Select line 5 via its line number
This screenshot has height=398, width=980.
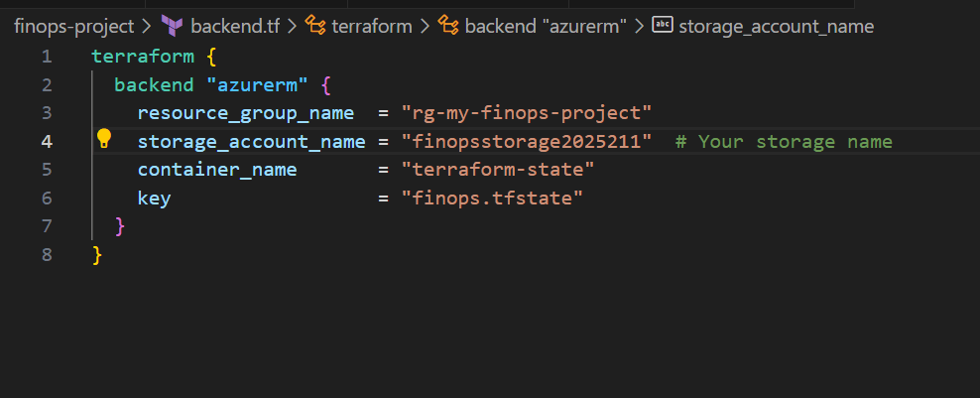coord(47,170)
